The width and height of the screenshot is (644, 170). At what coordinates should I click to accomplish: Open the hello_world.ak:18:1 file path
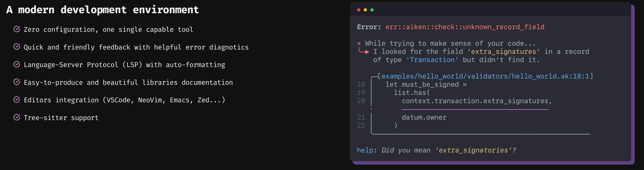click(485, 76)
